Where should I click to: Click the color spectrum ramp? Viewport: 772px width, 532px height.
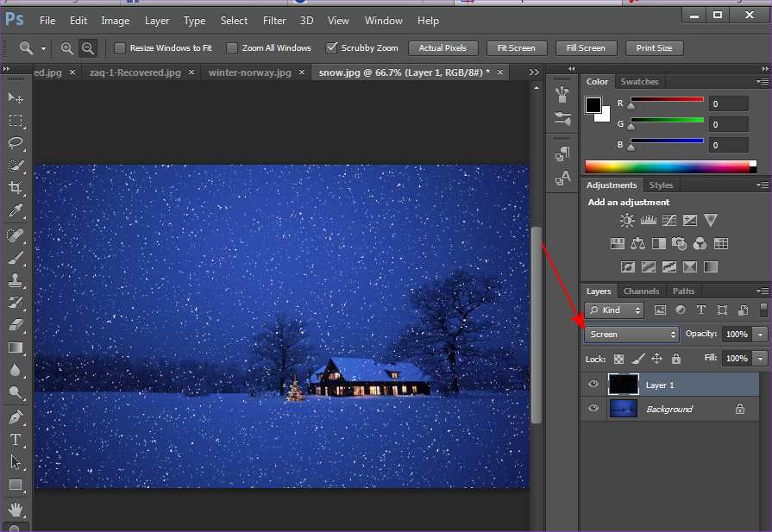point(667,166)
